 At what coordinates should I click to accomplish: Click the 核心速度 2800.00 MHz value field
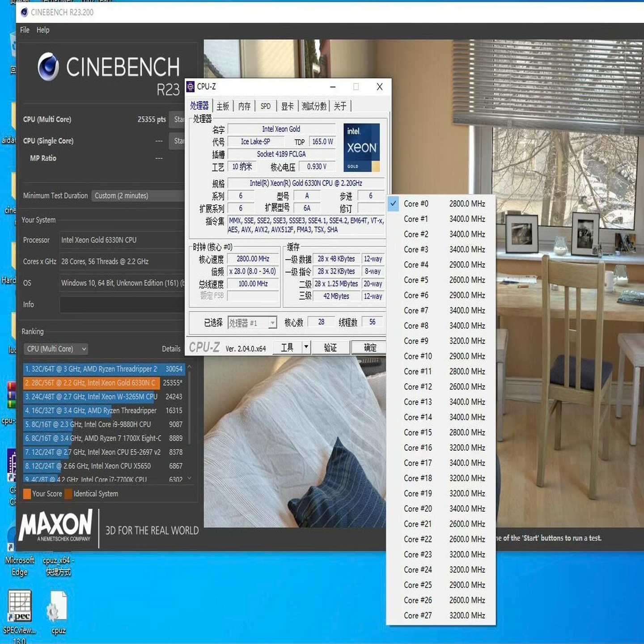point(253,259)
